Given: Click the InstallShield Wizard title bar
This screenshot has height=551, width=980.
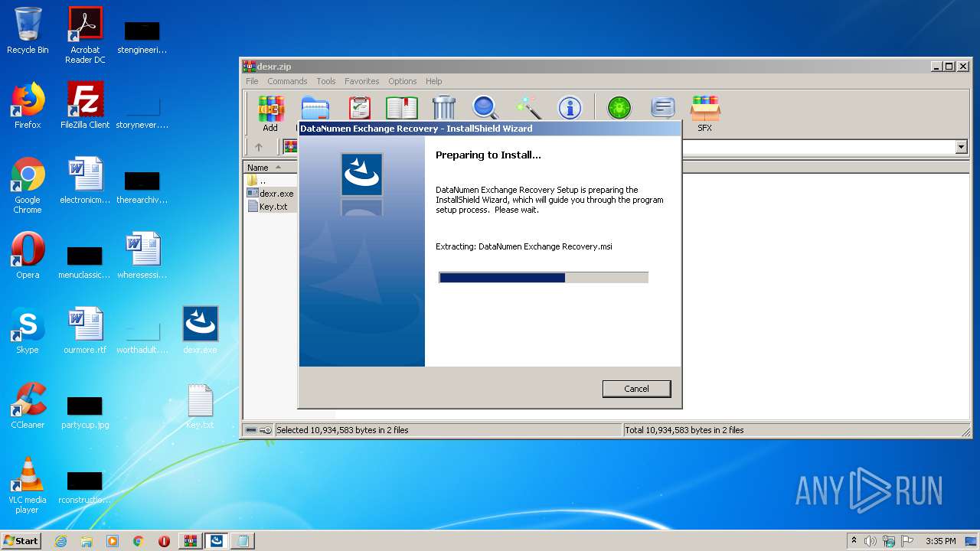Looking at the screenshot, I should [x=490, y=129].
